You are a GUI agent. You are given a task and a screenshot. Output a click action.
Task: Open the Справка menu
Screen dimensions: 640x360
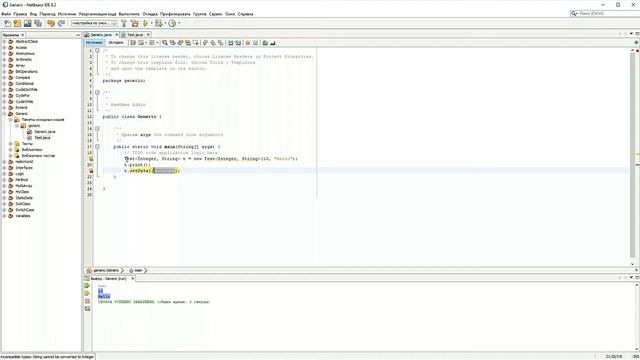245,14
